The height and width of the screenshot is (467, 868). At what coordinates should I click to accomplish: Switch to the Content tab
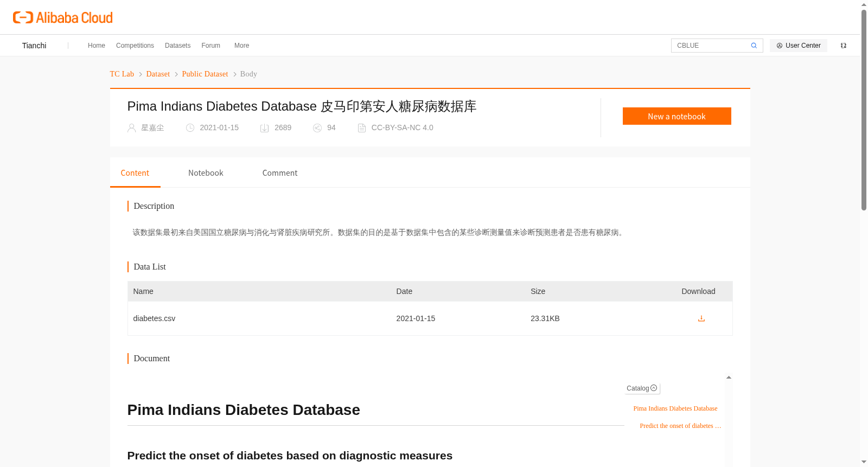pos(135,173)
